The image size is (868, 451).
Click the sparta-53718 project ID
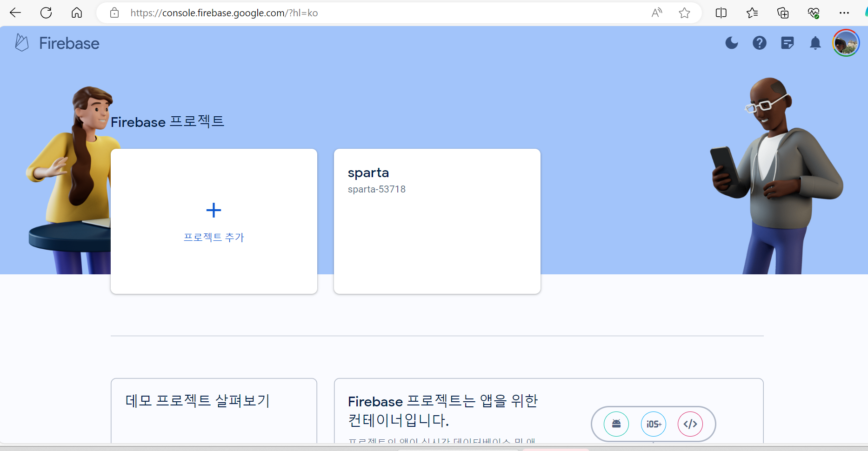click(377, 189)
